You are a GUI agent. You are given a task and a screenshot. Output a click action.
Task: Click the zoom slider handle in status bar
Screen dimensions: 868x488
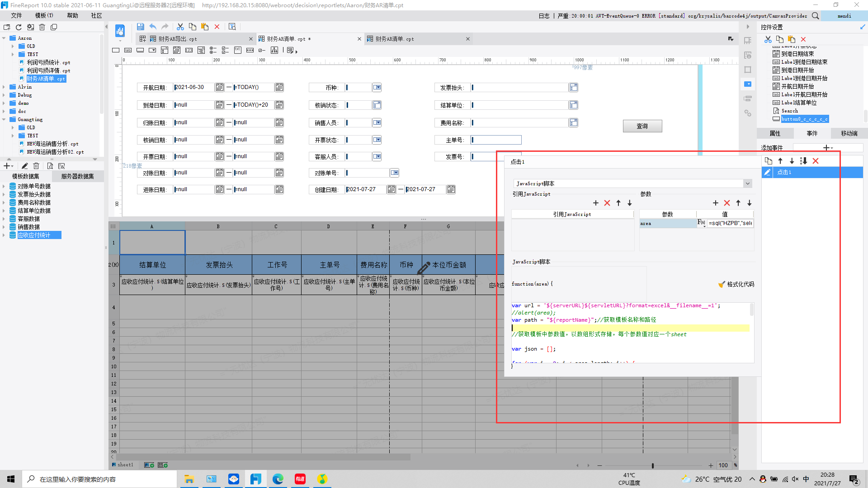653,465
